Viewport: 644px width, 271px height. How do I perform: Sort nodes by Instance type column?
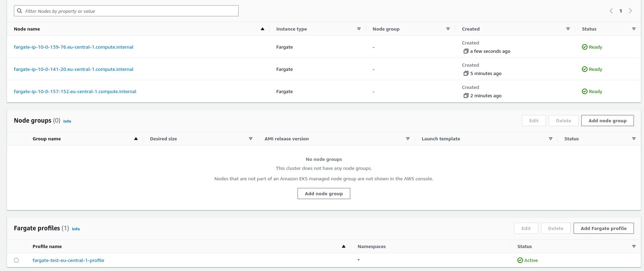[x=359, y=29]
